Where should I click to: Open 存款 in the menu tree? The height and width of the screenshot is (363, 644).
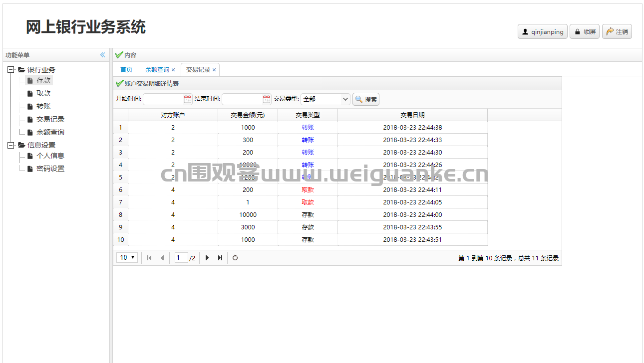[43, 80]
